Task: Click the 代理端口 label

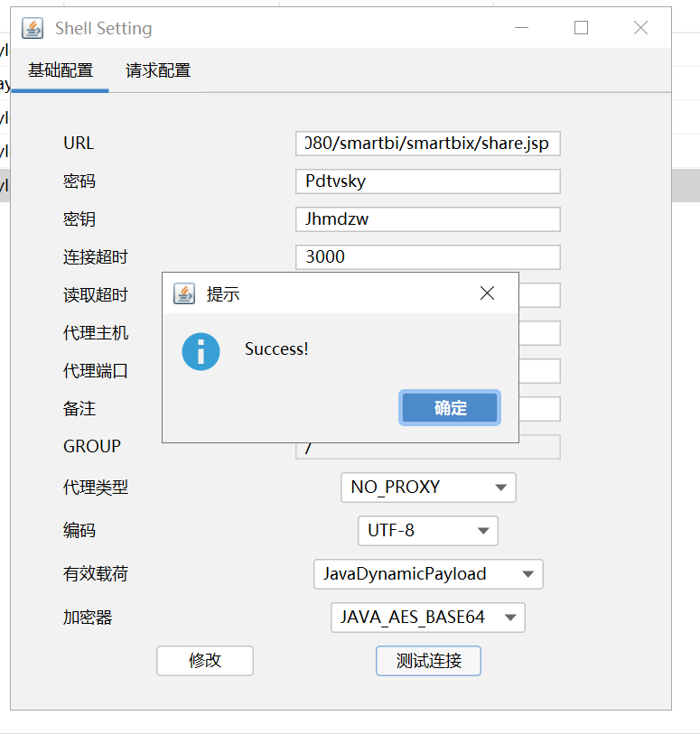Action: click(96, 371)
